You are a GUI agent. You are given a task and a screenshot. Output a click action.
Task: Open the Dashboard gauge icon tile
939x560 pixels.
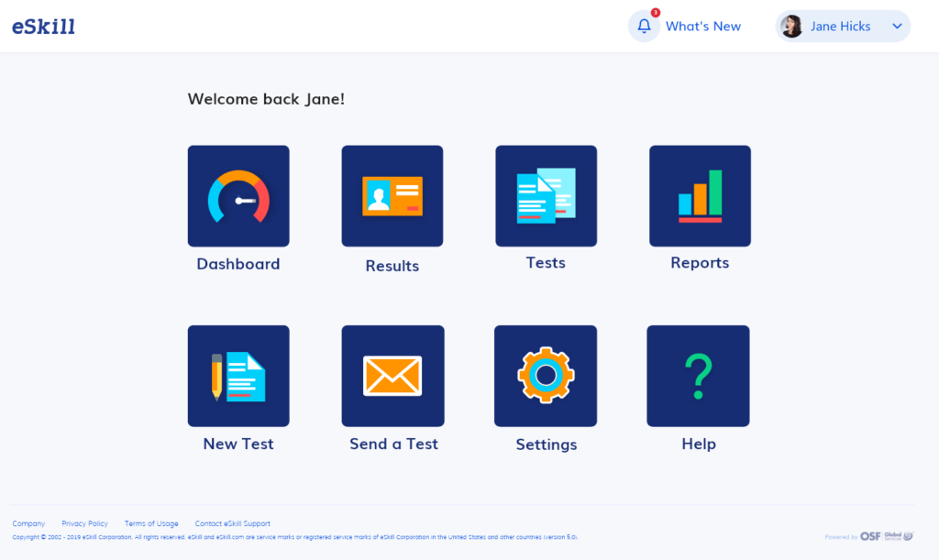238,196
